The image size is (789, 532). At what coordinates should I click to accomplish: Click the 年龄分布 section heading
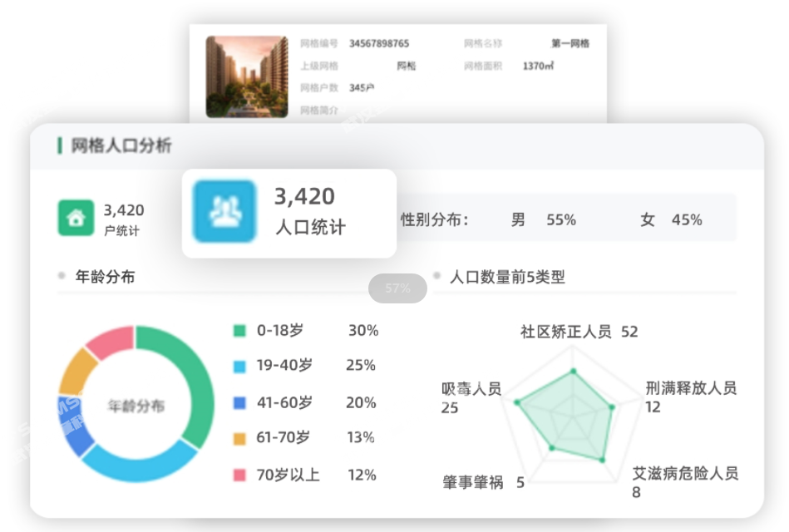pos(105,276)
